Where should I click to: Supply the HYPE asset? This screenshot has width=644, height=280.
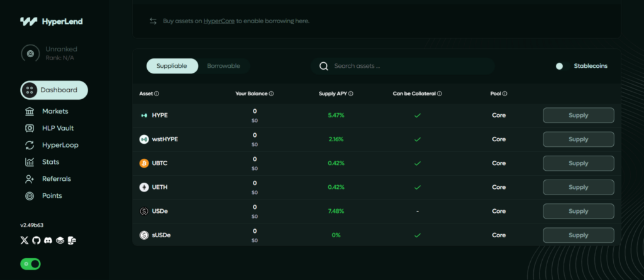click(579, 116)
